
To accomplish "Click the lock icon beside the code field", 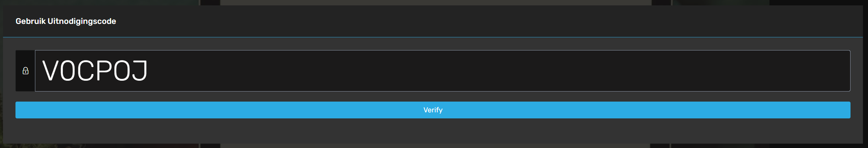I will pyautogui.click(x=25, y=71).
